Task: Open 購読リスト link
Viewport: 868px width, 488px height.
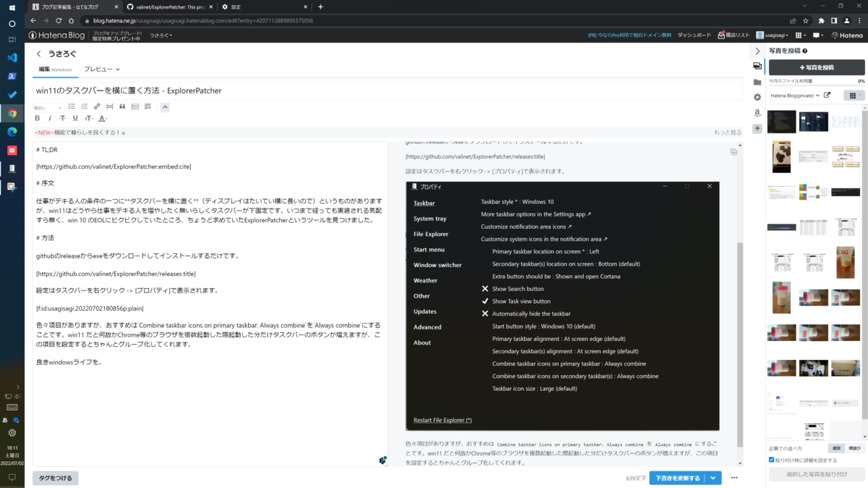Action: (x=733, y=35)
